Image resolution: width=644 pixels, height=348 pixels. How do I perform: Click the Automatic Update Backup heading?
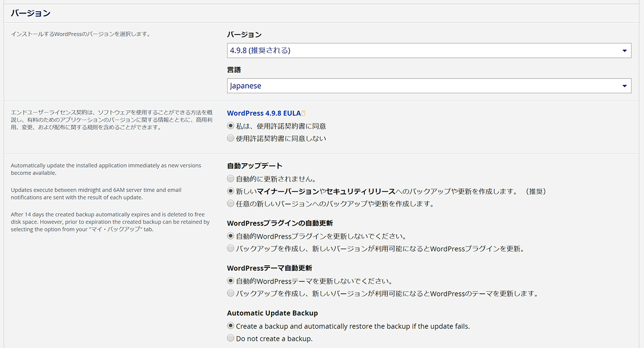[x=273, y=313]
